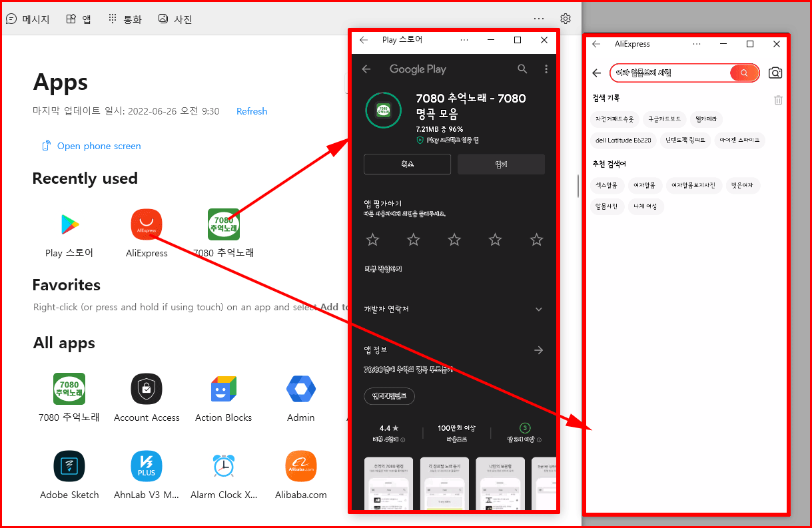This screenshot has width=812, height=528.
Task: Open 7080 추억노래 in All apps list
Action: [x=69, y=389]
